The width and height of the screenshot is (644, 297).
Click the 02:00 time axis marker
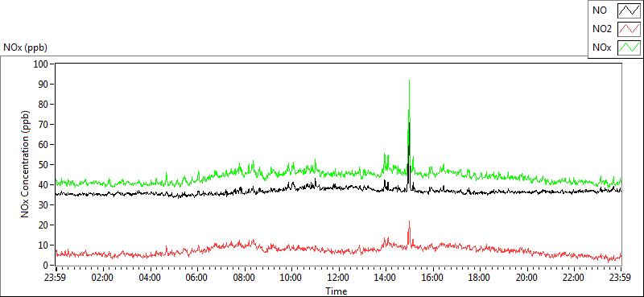103,278
